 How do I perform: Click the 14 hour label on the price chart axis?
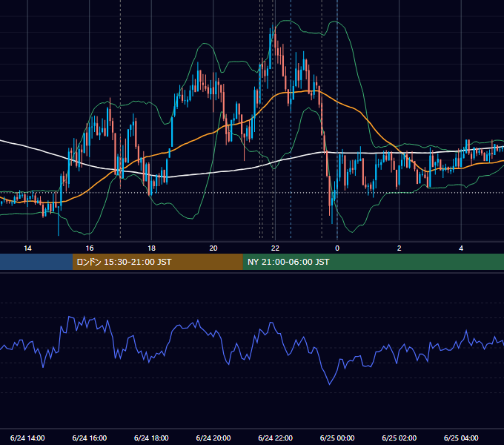pyautogui.click(x=27, y=248)
